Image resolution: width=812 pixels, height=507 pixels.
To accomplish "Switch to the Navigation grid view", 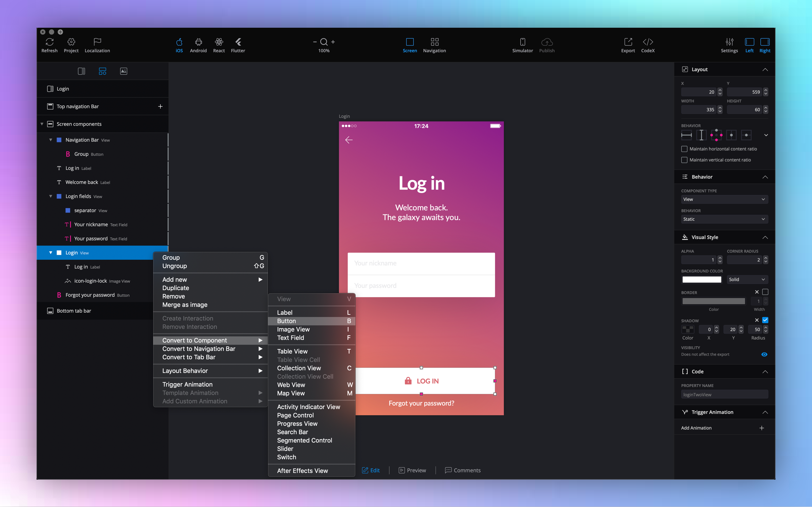I will pos(434,42).
